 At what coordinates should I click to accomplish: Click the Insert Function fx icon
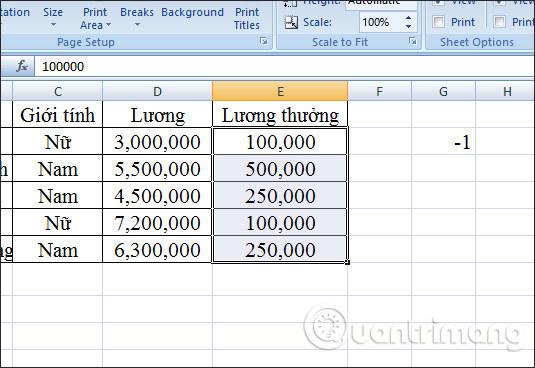tap(22, 66)
